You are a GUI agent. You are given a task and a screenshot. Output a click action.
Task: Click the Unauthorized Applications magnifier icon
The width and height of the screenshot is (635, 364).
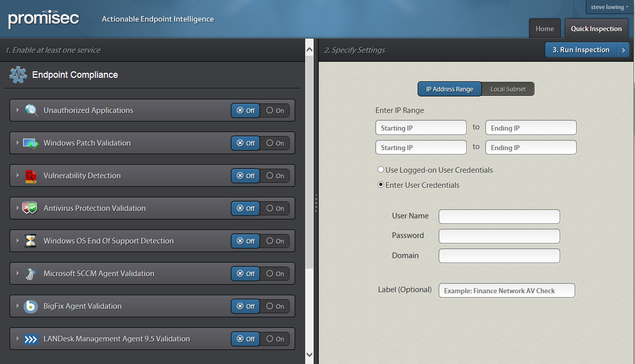point(31,110)
